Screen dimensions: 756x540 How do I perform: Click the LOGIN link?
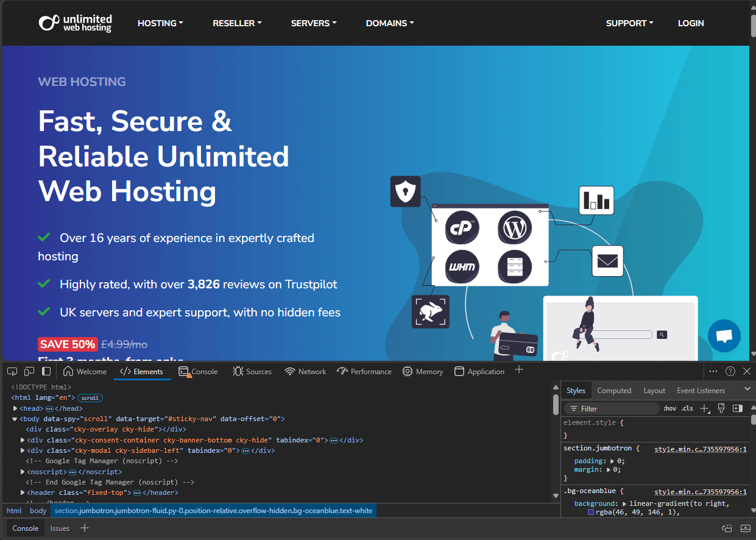coord(691,23)
